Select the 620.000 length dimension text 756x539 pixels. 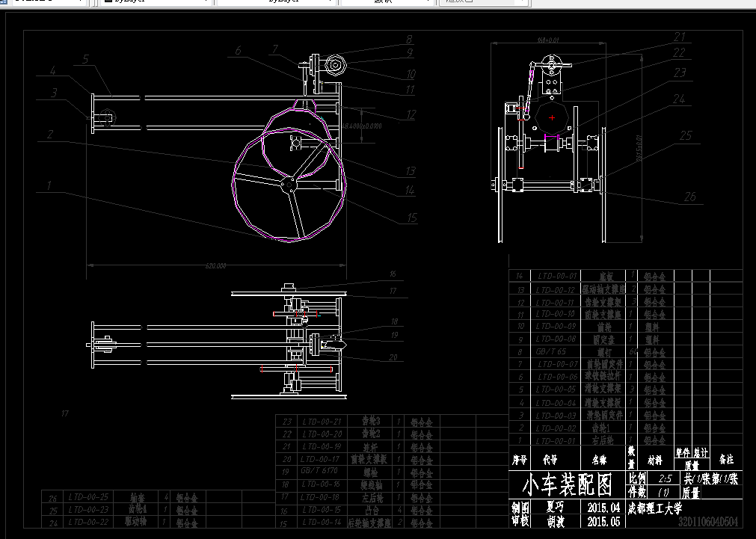[x=215, y=265]
